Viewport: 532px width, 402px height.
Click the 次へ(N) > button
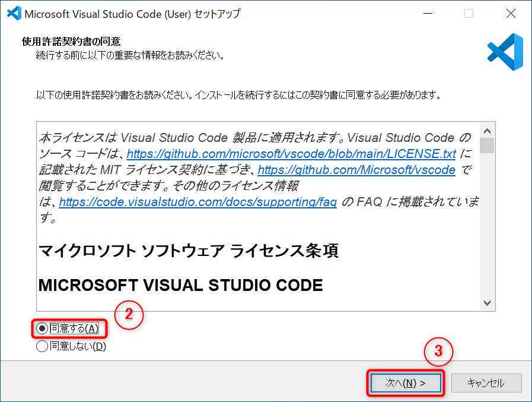click(406, 383)
